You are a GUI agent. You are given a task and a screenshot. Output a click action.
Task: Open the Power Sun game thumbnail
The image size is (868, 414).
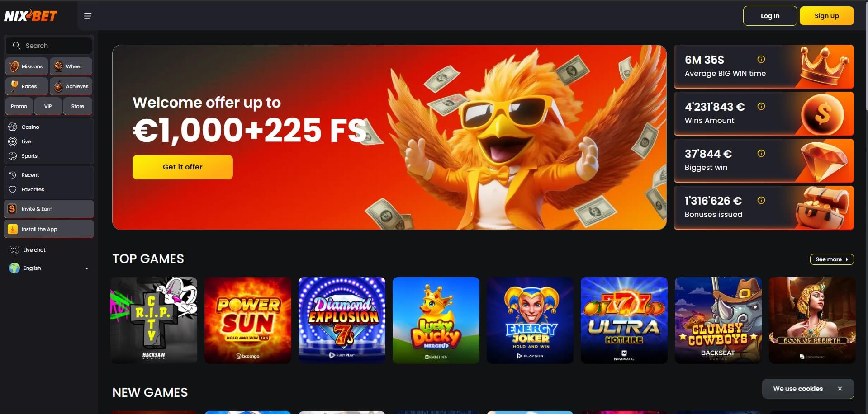pyautogui.click(x=248, y=320)
